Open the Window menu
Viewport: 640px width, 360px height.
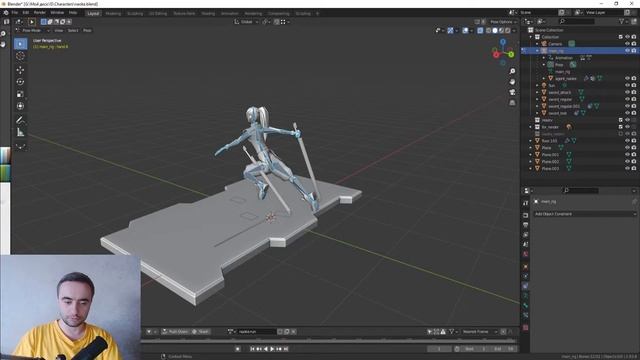[57, 13]
